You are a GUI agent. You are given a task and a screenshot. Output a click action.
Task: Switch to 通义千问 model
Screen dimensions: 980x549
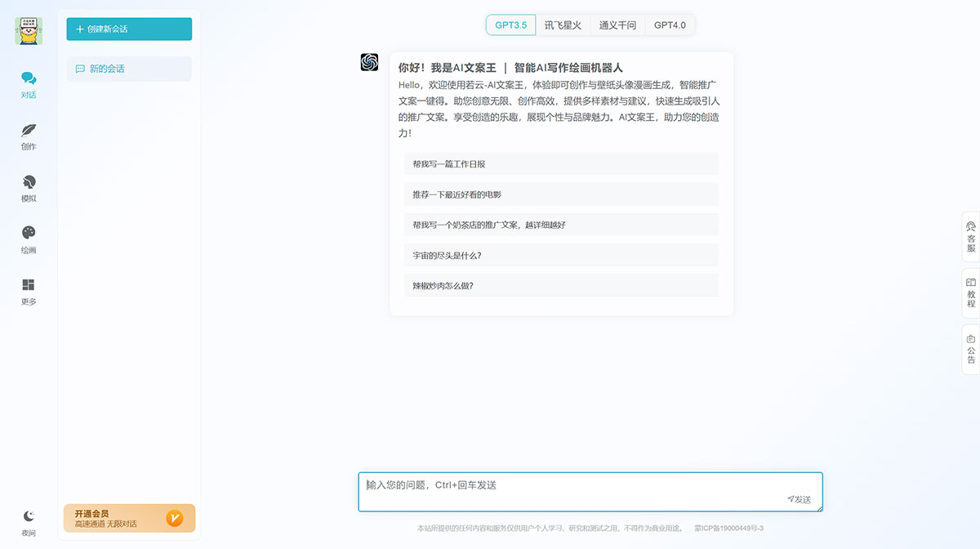coord(617,25)
